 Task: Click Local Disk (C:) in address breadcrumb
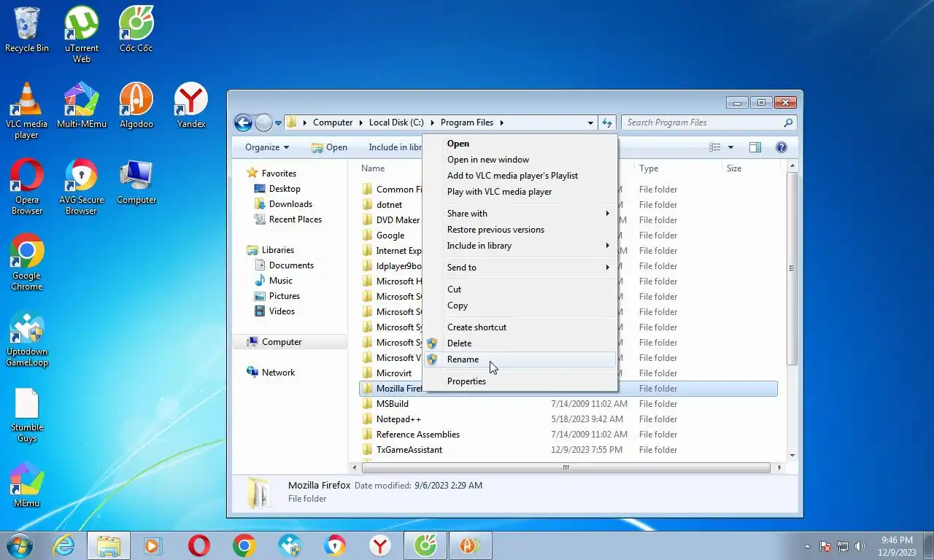point(396,122)
